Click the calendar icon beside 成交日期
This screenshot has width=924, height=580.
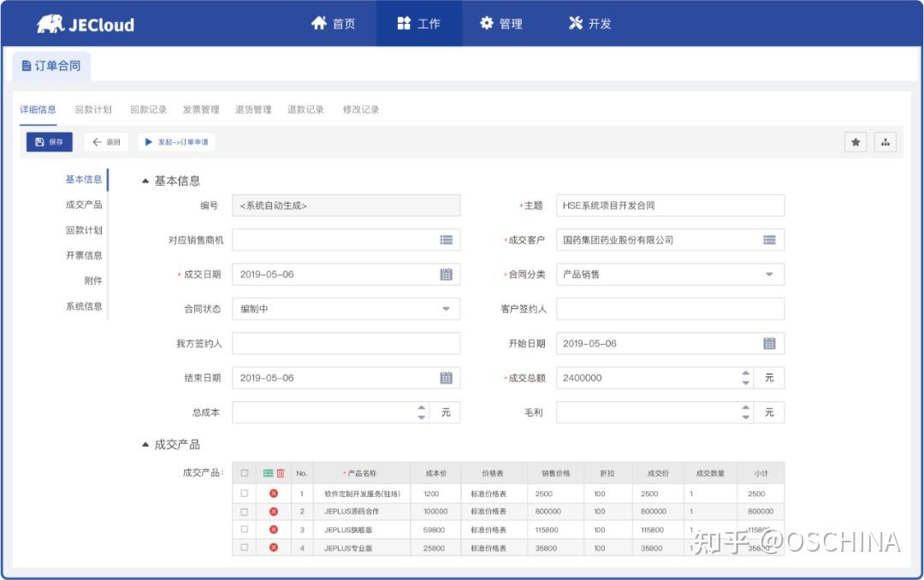pos(446,274)
